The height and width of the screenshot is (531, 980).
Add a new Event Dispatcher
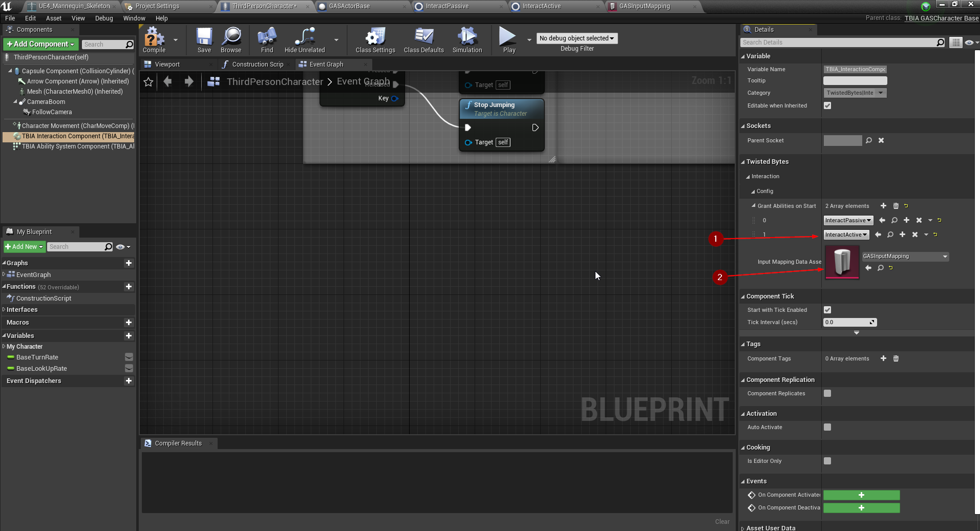point(129,381)
